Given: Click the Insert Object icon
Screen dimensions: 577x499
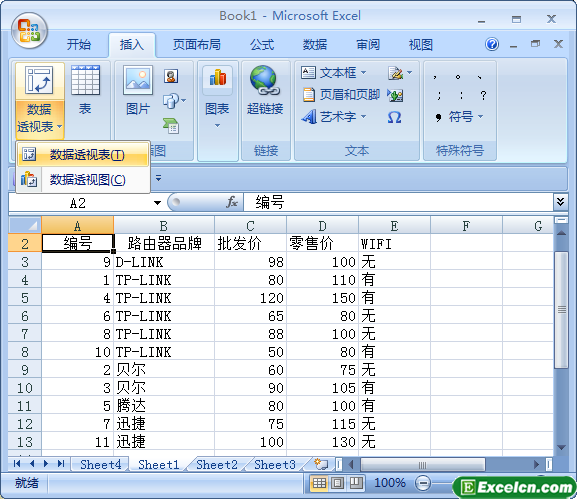Looking at the screenshot, I should (395, 96).
